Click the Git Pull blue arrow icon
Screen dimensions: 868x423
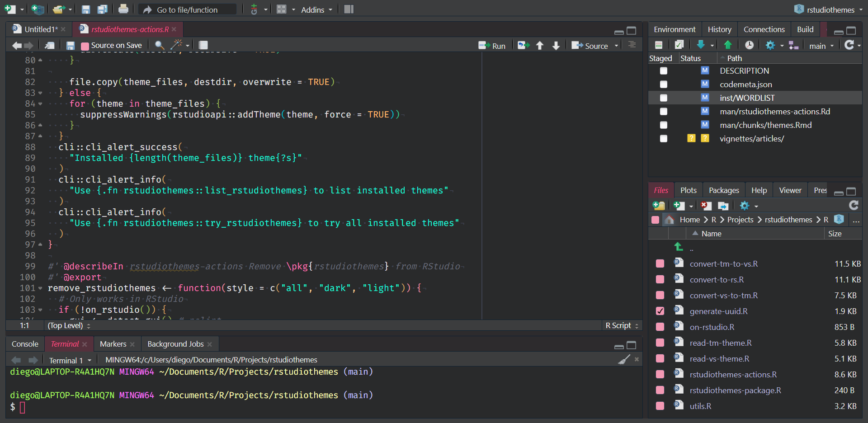pos(701,45)
